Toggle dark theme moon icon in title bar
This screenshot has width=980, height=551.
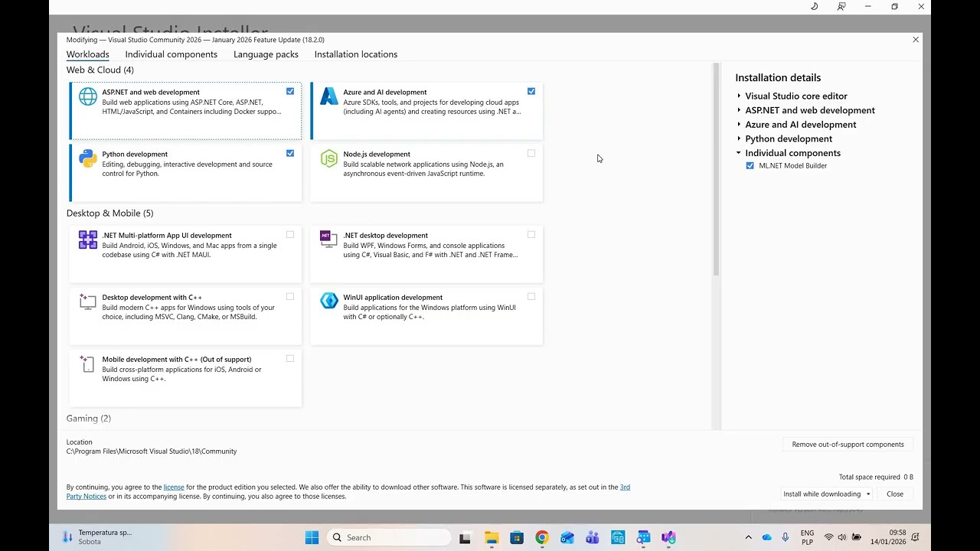[815, 7]
